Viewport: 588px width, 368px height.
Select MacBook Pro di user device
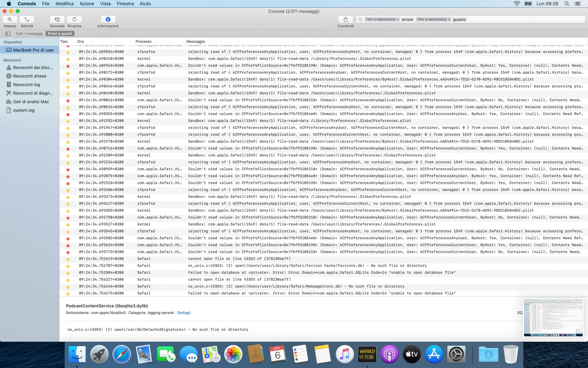pyautogui.click(x=29, y=50)
